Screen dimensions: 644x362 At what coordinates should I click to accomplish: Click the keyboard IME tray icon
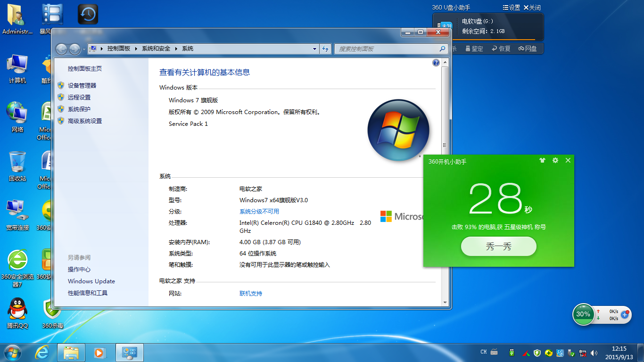(494, 352)
